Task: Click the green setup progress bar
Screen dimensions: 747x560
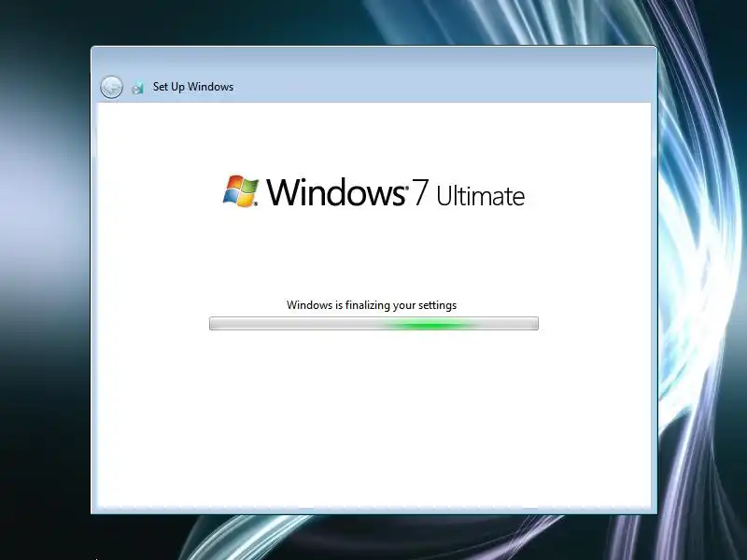Action: [373, 323]
